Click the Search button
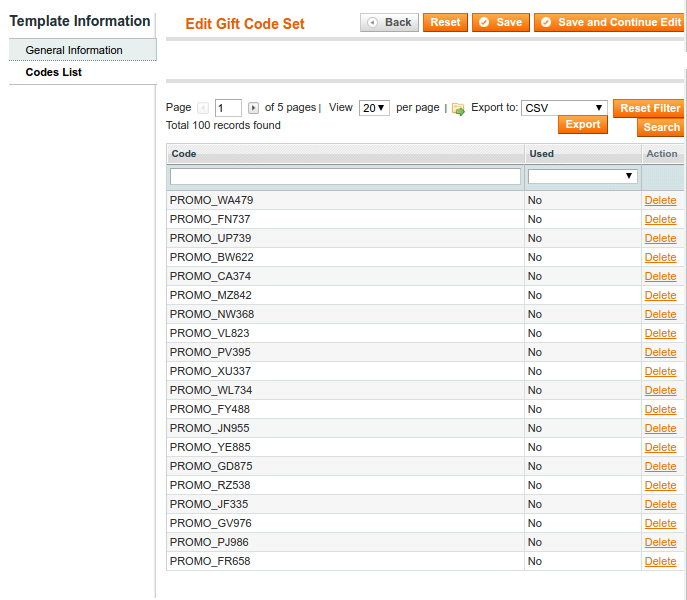This screenshot has width=687, height=600. coord(661,127)
